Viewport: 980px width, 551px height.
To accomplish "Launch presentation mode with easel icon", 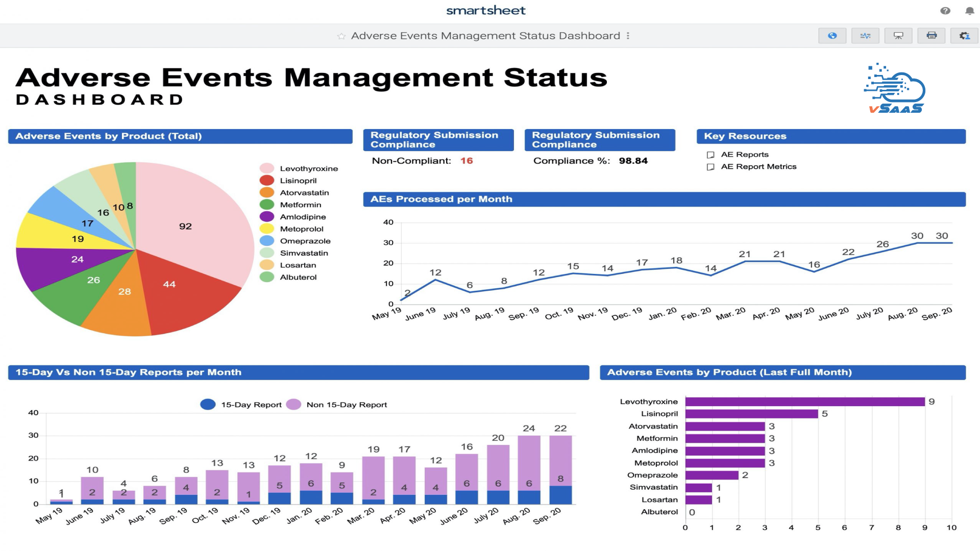I will tap(898, 36).
